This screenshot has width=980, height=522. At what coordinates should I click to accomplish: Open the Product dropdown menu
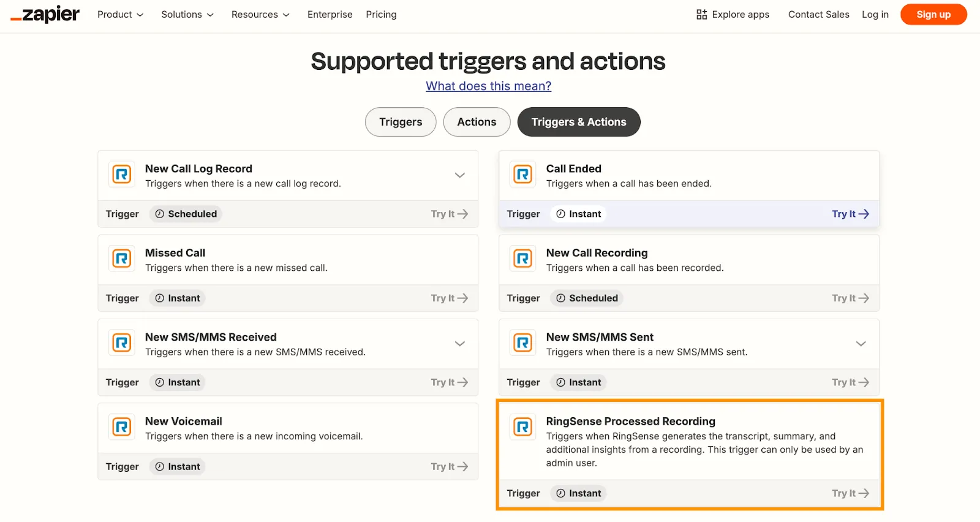120,15
